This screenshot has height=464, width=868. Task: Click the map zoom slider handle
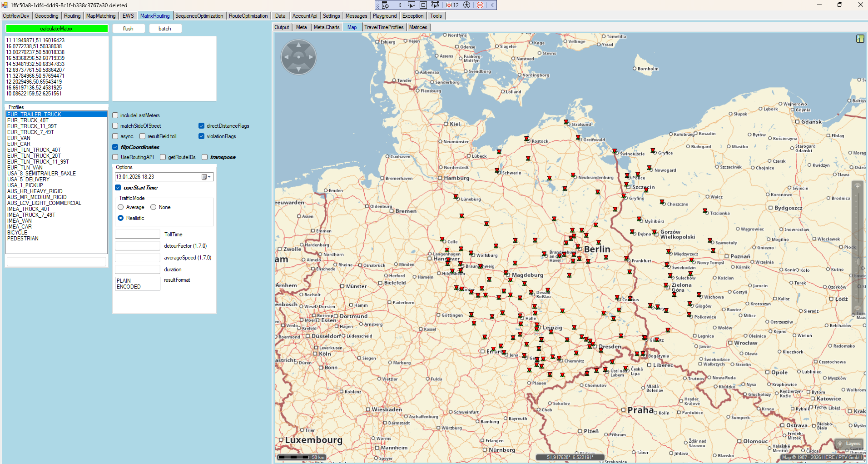(x=858, y=262)
